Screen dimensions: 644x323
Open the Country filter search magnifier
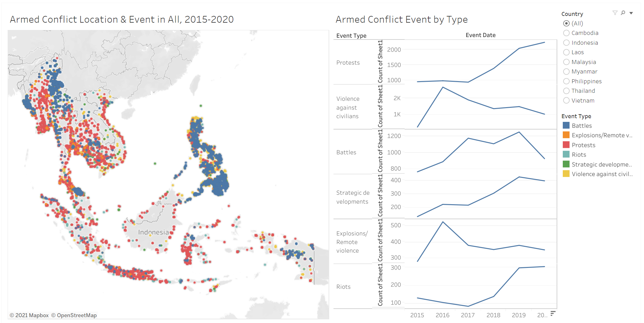pyautogui.click(x=623, y=13)
